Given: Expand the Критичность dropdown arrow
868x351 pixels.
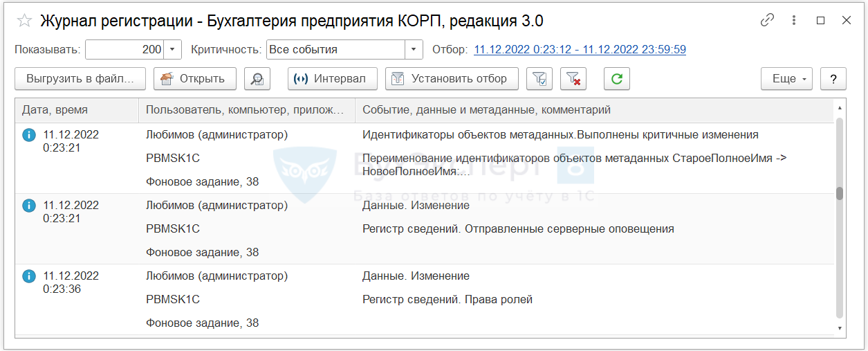Looking at the screenshot, I should [414, 50].
